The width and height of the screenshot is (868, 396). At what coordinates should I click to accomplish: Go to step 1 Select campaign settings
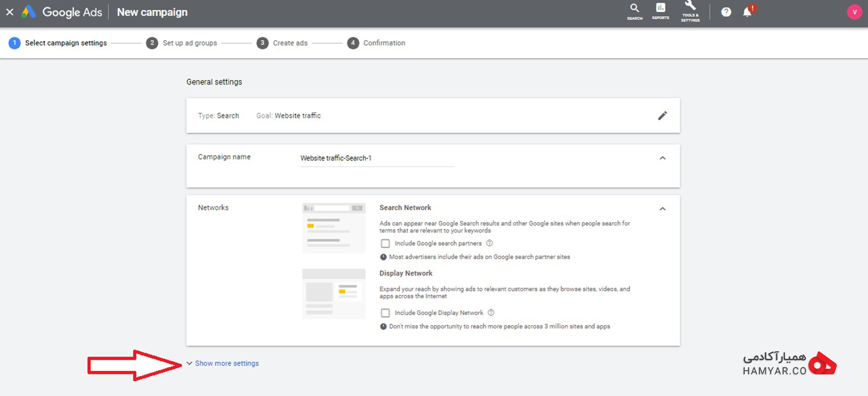tap(58, 43)
